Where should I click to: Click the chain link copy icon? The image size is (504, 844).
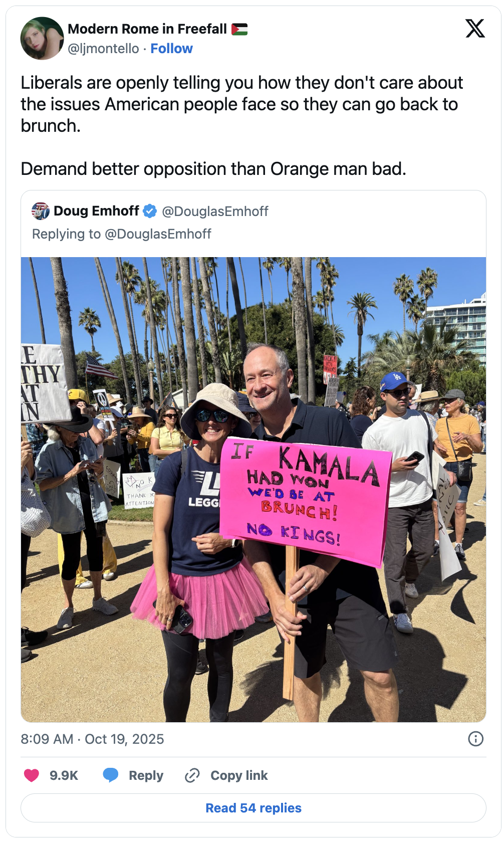192,775
